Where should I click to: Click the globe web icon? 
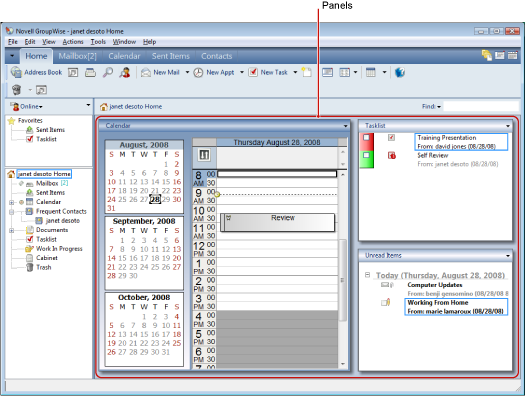[x=400, y=72]
